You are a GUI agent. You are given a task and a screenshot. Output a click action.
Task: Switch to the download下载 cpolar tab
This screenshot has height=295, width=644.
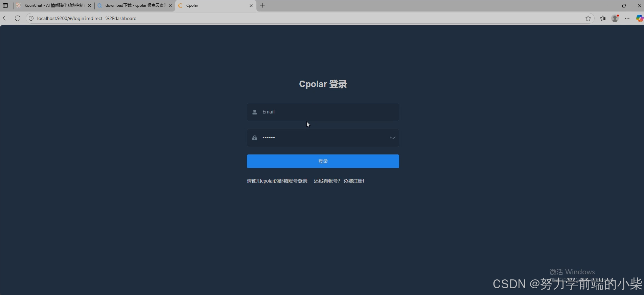click(135, 5)
